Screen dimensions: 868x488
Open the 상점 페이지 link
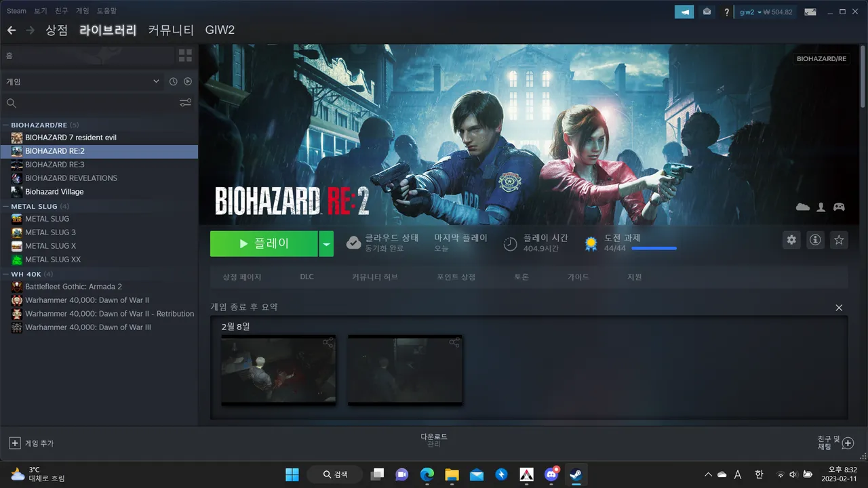coord(242,277)
